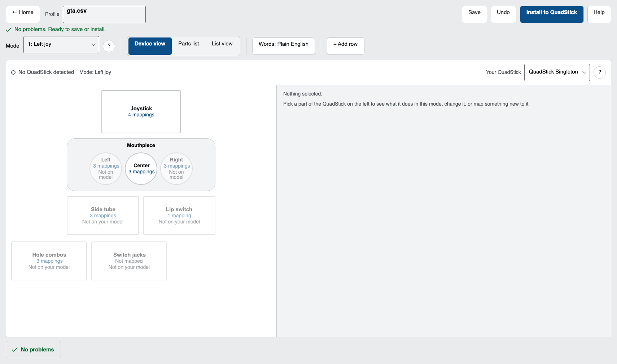Save the current profile
Image resolution: width=617 pixels, height=364 pixels.
tap(474, 14)
